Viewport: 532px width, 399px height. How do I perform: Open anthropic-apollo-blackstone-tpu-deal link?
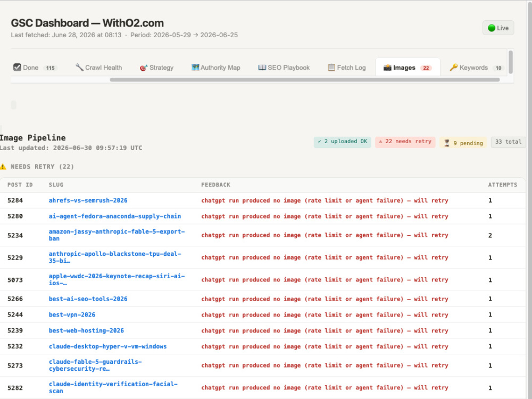[115, 257]
